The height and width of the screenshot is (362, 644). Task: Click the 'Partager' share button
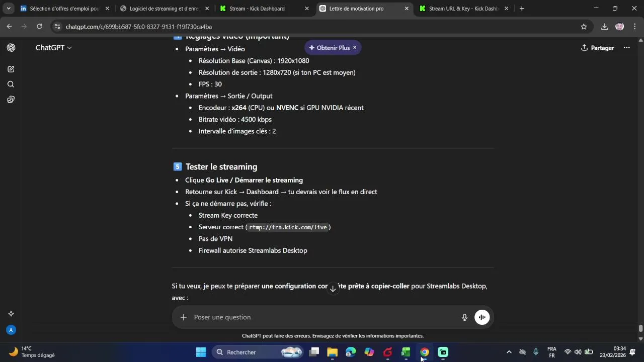tap(597, 48)
